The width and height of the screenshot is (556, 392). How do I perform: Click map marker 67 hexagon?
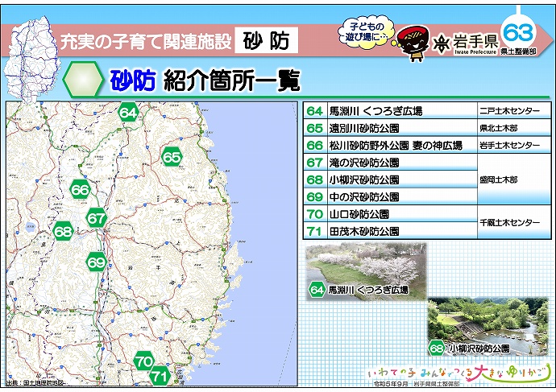pyautogui.click(x=97, y=218)
